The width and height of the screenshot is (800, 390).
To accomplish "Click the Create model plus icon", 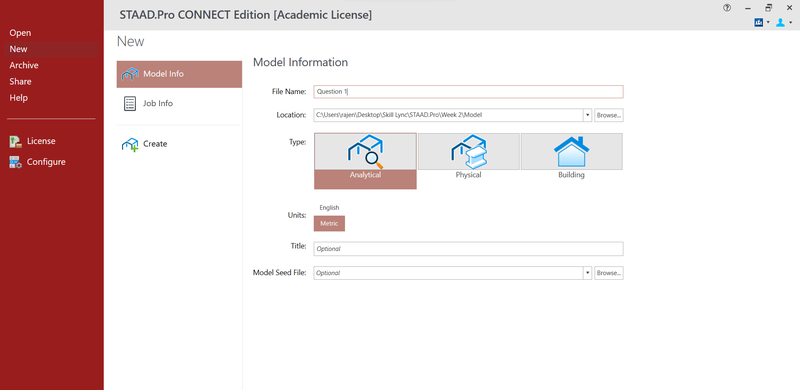I will pos(130,144).
